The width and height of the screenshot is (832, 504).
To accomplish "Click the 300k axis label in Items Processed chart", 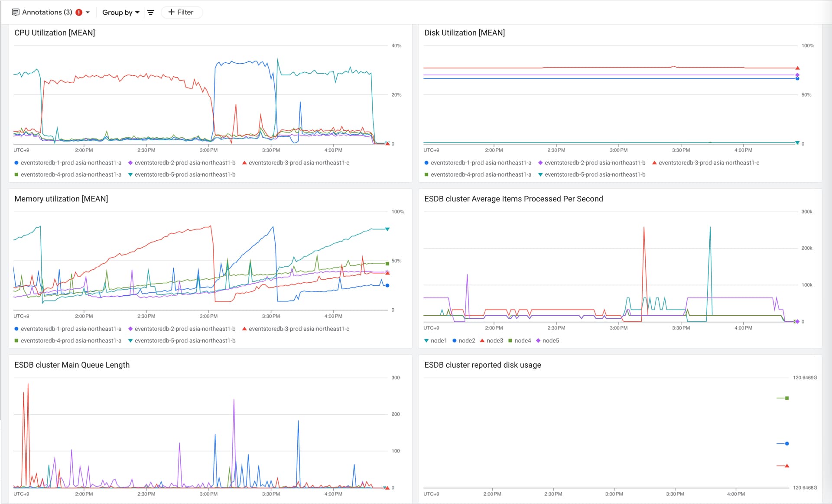I will (x=806, y=212).
